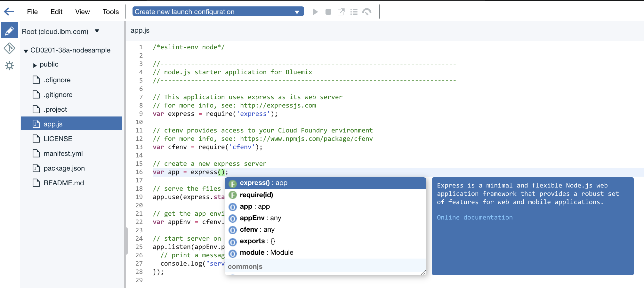
Task: Click the manifest.yml file icon
Action: 36,153
